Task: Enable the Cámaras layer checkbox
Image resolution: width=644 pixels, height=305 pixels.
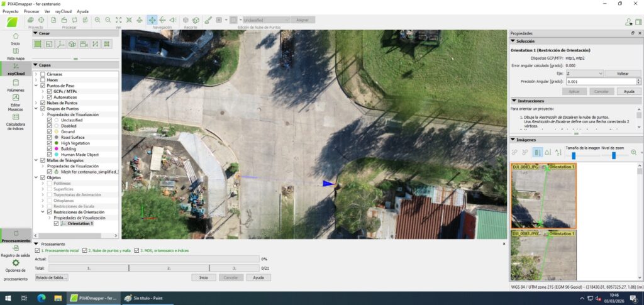Action: pyautogui.click(x=43, y=74)
